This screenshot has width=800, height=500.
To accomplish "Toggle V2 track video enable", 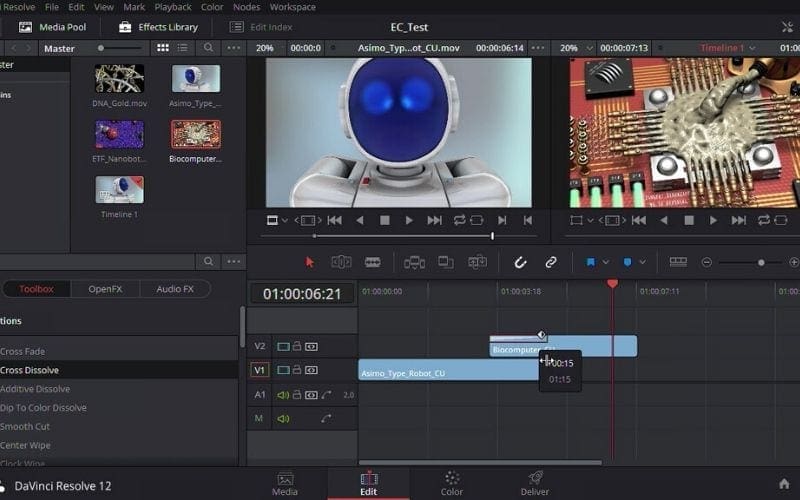I will point(283,347).
